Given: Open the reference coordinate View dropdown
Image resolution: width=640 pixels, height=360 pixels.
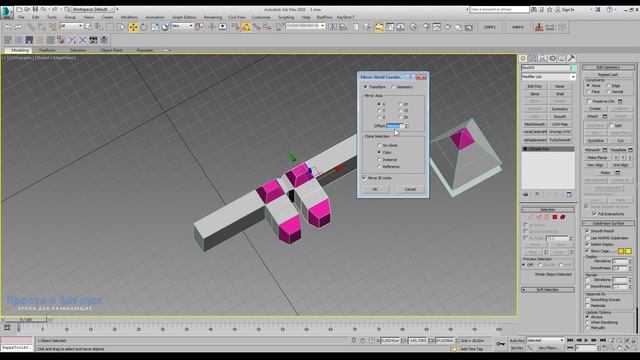Looking at the screenshot, I should 182,26.
